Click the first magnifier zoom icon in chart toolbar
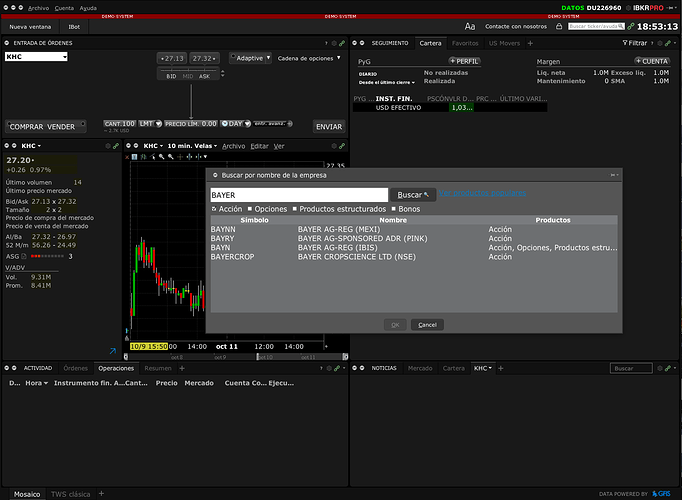Screen dimensions: 682x500 [161, 157]
